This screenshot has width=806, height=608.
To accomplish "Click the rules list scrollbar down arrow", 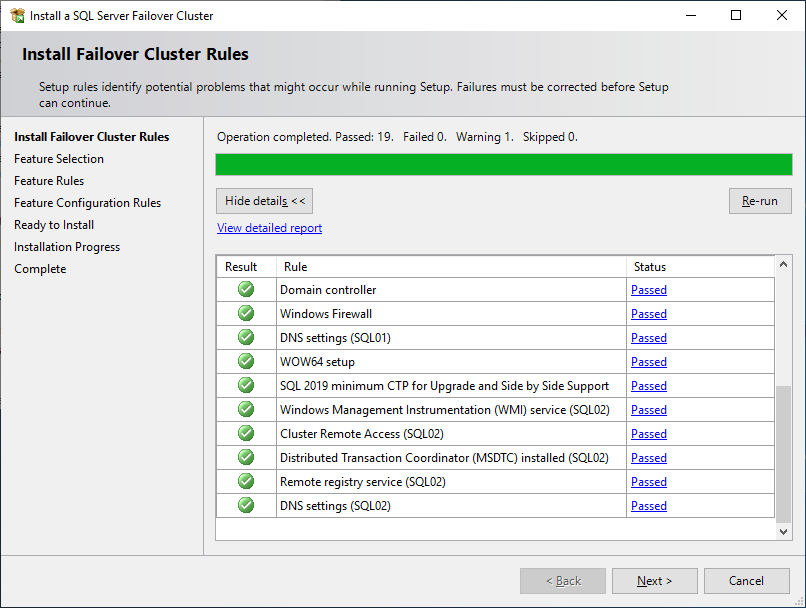I will 783,531.
